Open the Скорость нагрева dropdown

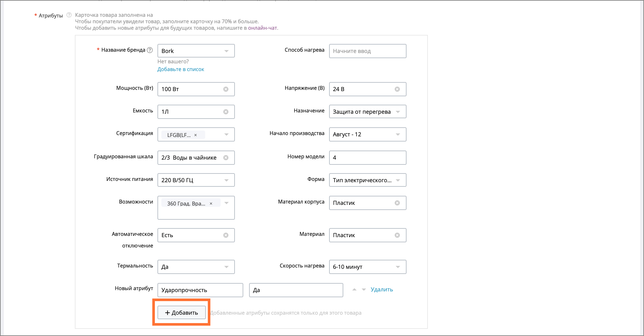pyautogui.click(x=398, y=267)
